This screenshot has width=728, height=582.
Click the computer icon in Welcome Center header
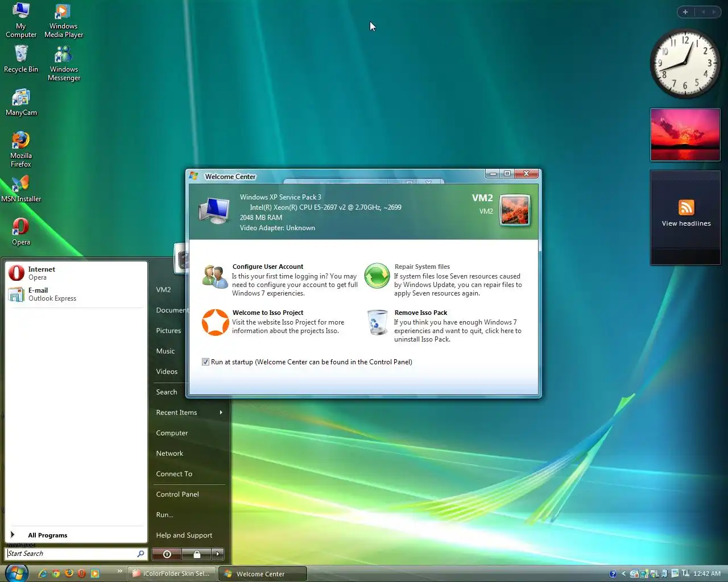(214, 210)
